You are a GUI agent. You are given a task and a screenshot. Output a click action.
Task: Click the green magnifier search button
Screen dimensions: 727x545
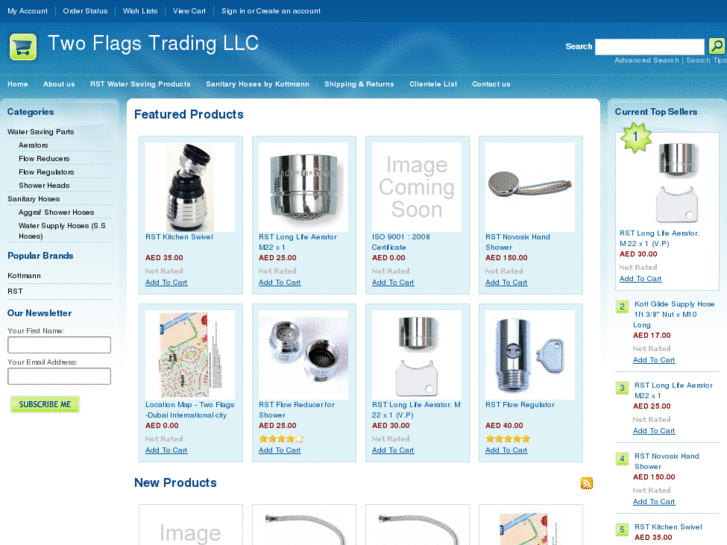(717, 46)
